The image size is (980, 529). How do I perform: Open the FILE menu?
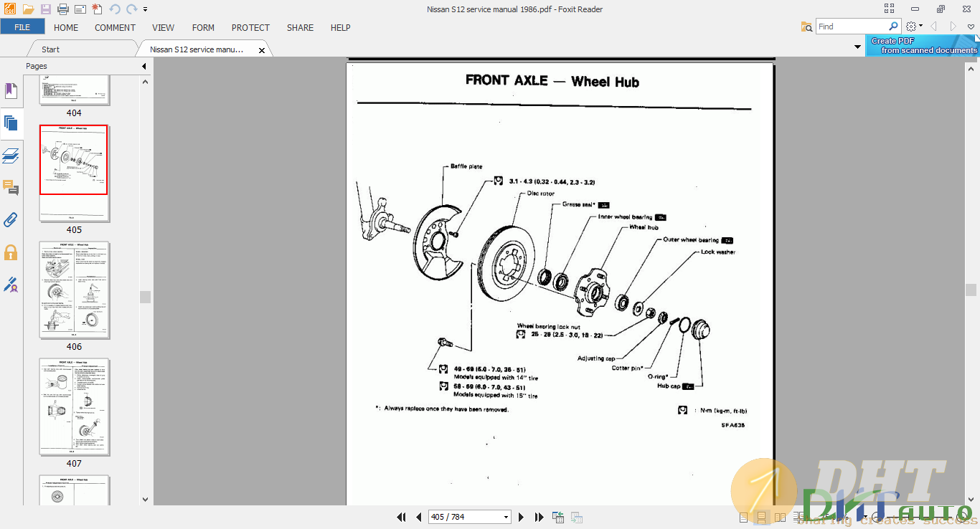(22, 27)
